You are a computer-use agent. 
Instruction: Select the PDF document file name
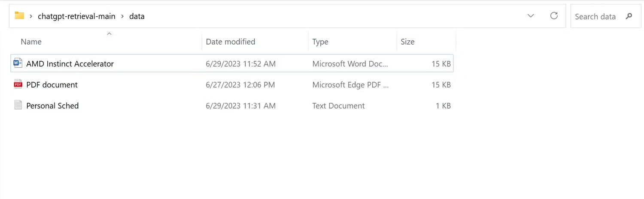click(52, 84)
